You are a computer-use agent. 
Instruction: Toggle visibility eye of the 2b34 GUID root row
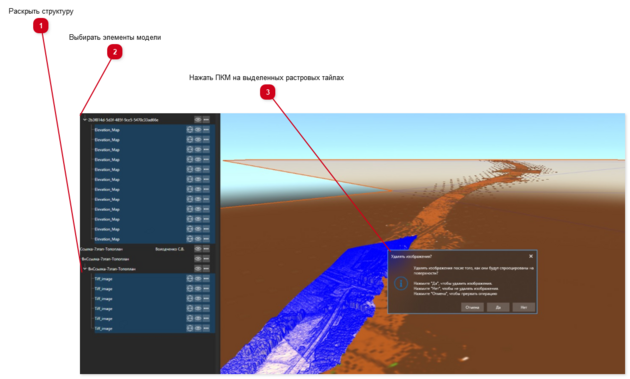pyautogui.click(x=198, y=120)
